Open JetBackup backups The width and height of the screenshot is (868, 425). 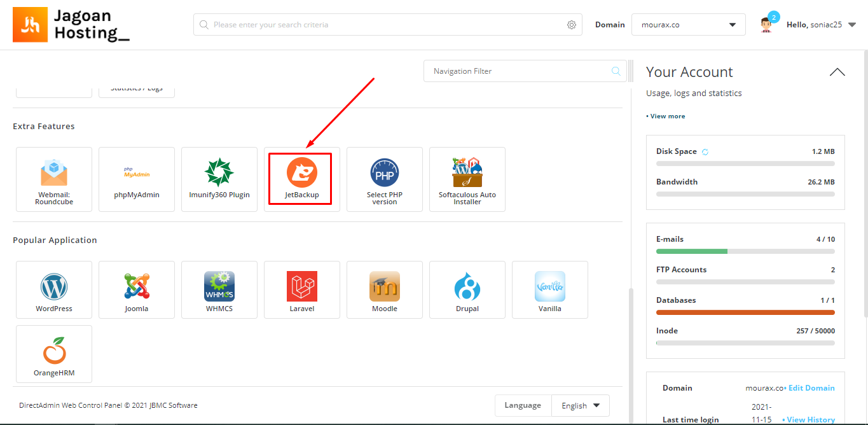[301, 178]
